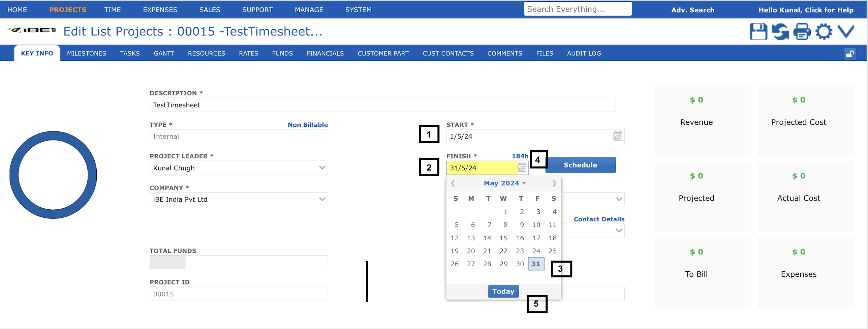Viewport: 868px width, 329px height.
Task: Open the PROJECTS menu
Action: [x=68, y=10]
